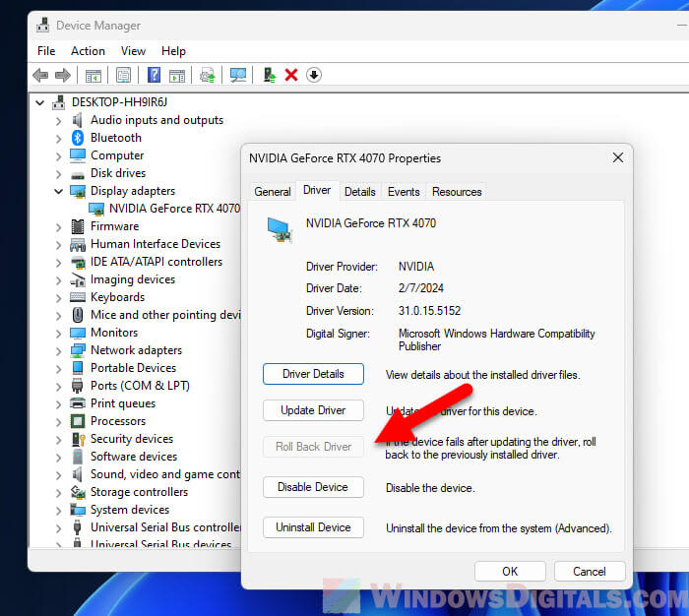Click the Audio inputs and outputs speaker icon
Viewport: 689px width, 616px height.
(78, 120)
